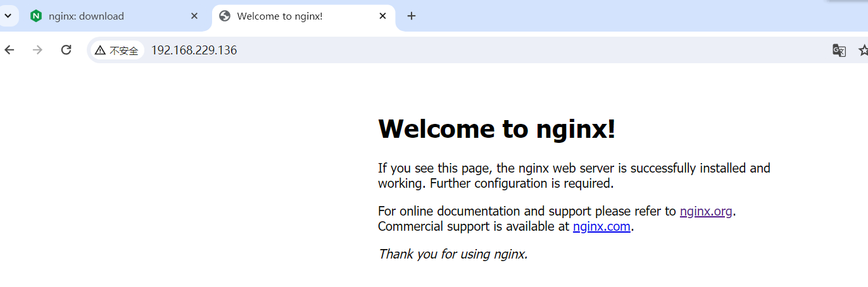The image size is (868, 287).
Task: Bookmark this page with the star
Action: 862,51
